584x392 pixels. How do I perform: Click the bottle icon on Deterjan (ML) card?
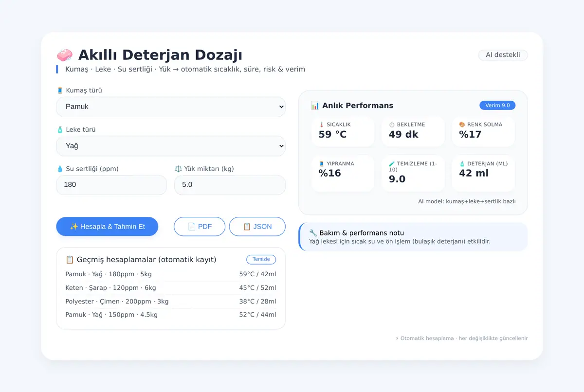click(462, 164)
